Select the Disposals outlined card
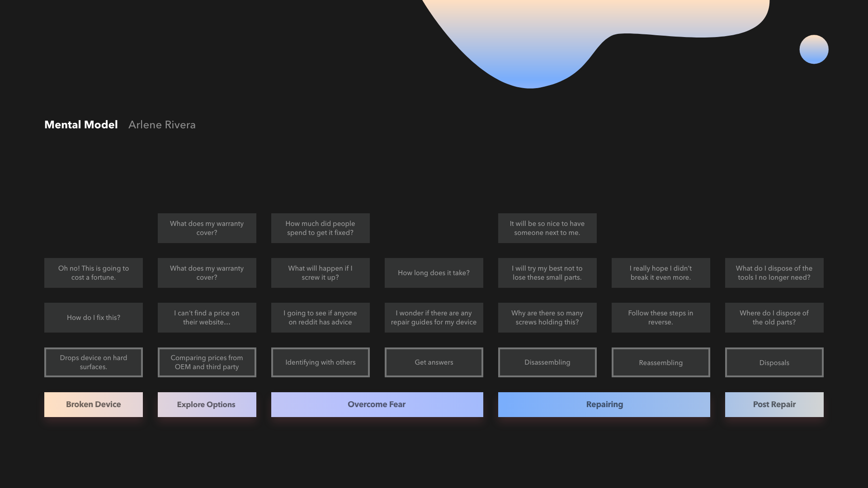 (774, 362)
